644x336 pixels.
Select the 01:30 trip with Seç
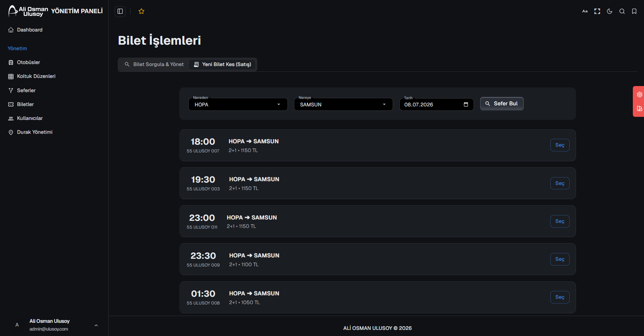point(560,297)
